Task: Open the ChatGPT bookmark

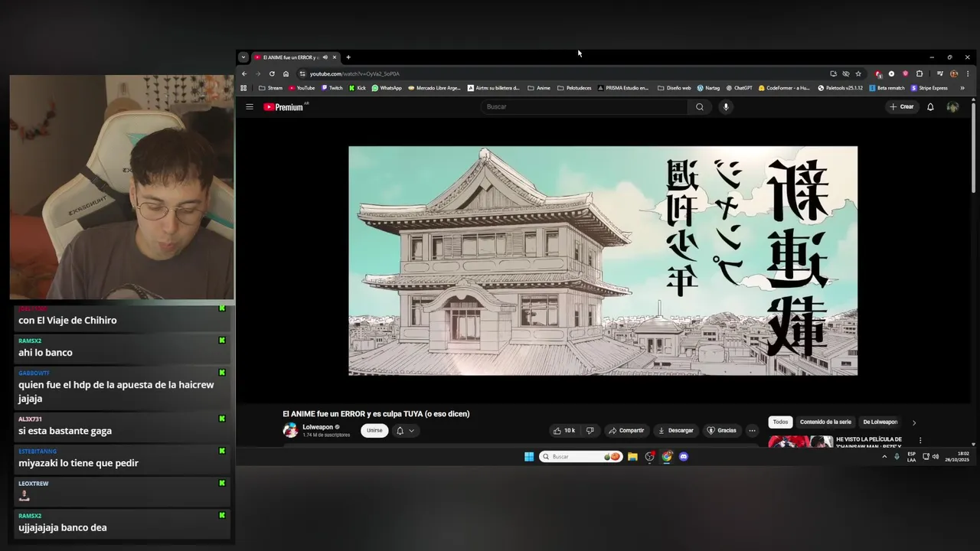Action: coord(739,88)
